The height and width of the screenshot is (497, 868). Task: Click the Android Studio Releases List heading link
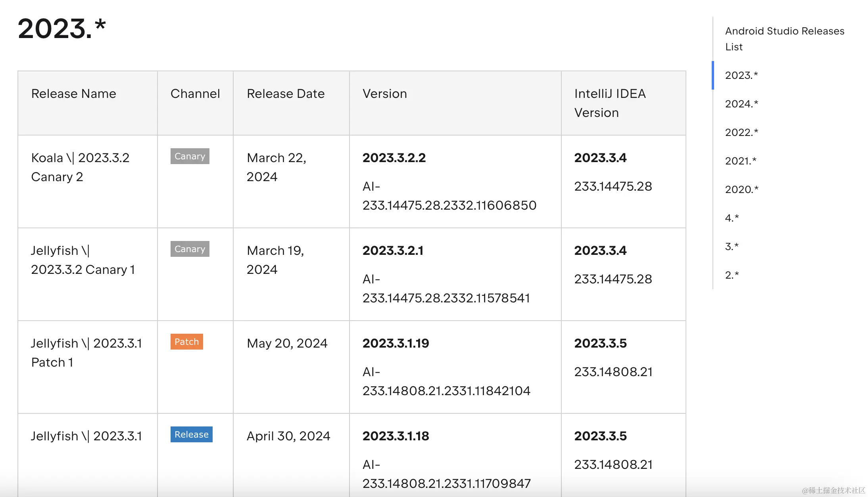(x=784, y=39)
